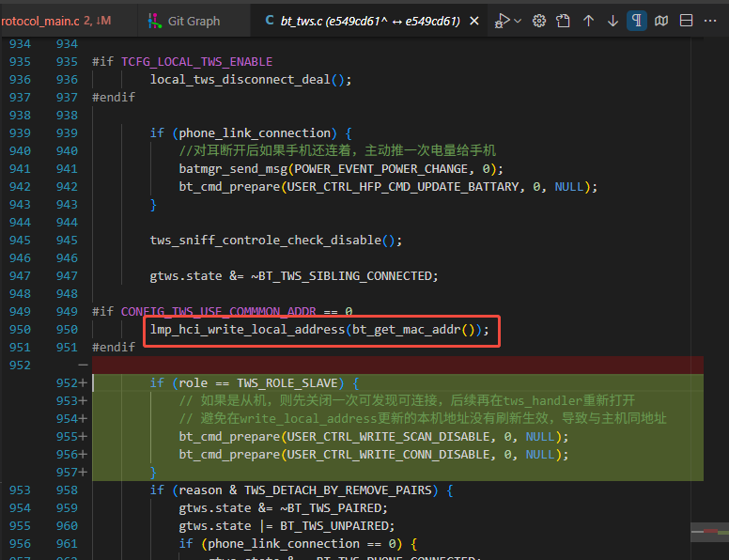Screen dimensions: 729x560
Task: Switch to the protocol_main.c tab
Action: click(x=55, y=21)
